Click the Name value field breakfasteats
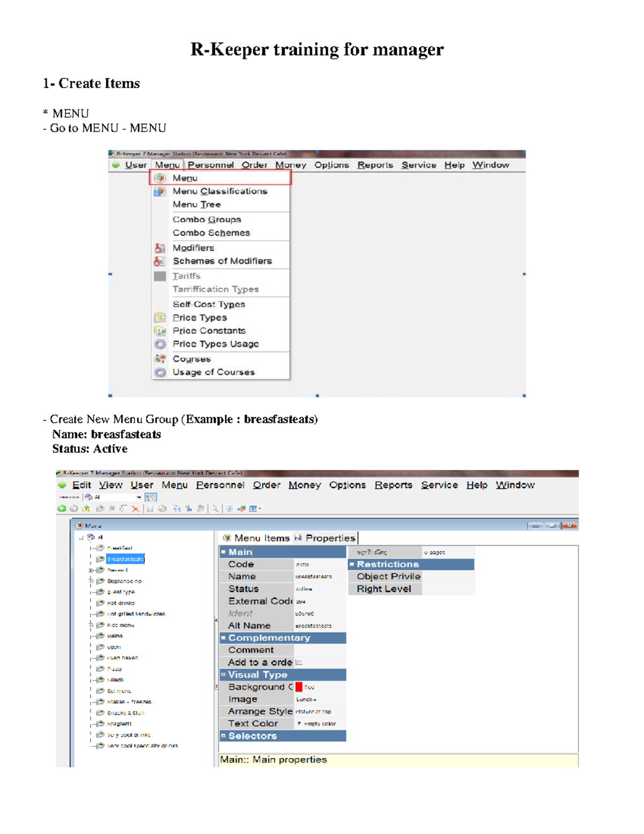644x834 pixels. (320, 577)
